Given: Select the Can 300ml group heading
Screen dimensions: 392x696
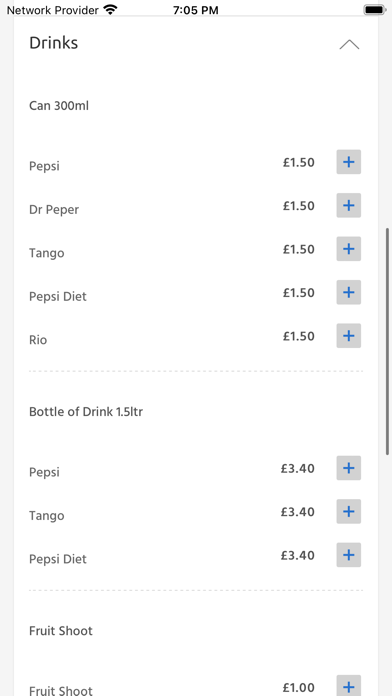Looking at the screenshot, I should (59, 106).
